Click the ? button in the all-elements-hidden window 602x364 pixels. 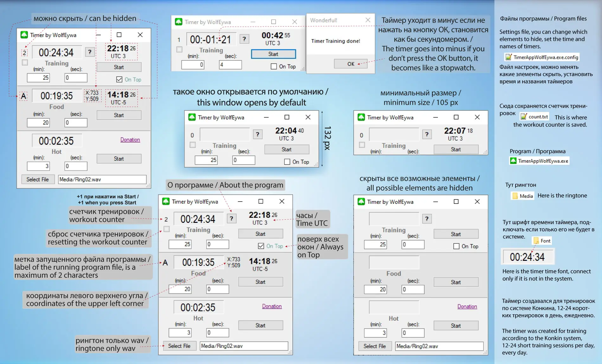(x=427, y=219)
